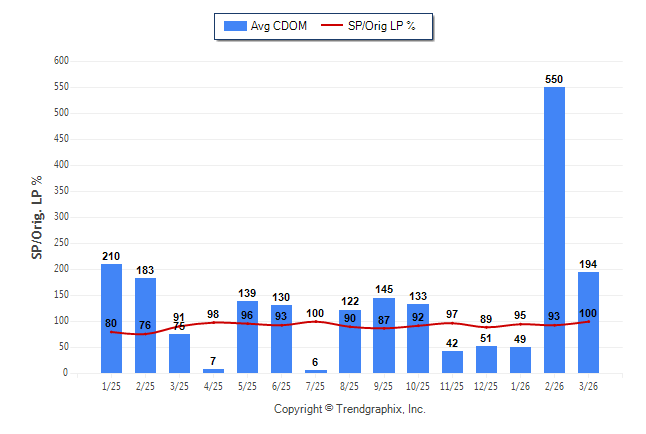Click the line point labeled 80 at 1/25
The height and width of the screenshot is (434, 646).
111,331
